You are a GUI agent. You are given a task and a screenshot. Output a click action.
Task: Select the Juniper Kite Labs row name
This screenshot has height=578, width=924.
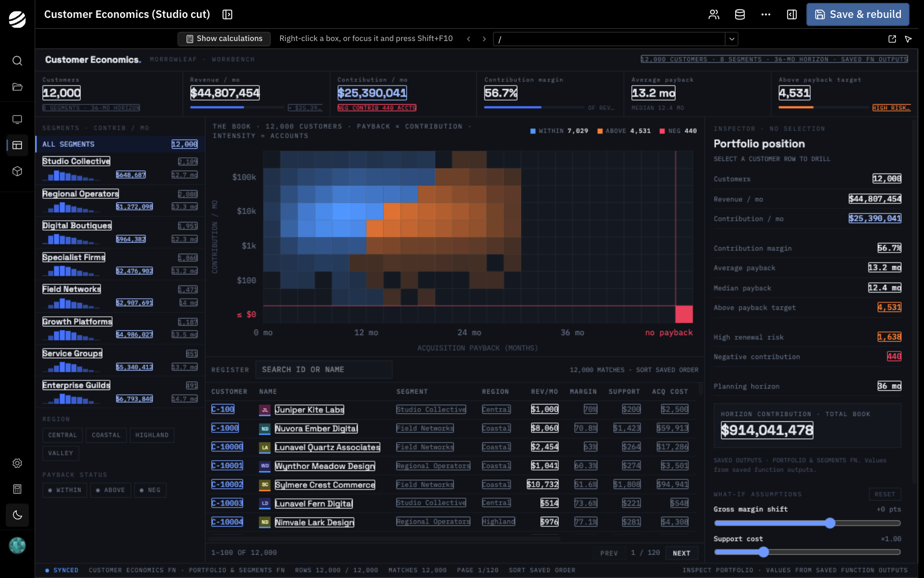(x=310, y=410)
